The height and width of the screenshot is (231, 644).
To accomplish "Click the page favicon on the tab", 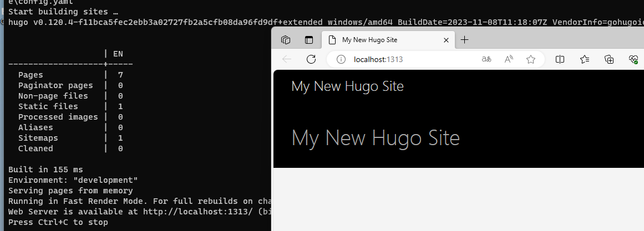I will pyautogui.click(x=333, y=40).
